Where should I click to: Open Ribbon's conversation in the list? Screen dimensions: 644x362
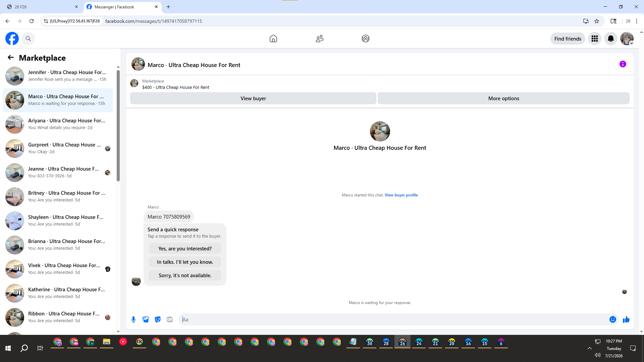(58, 317)
